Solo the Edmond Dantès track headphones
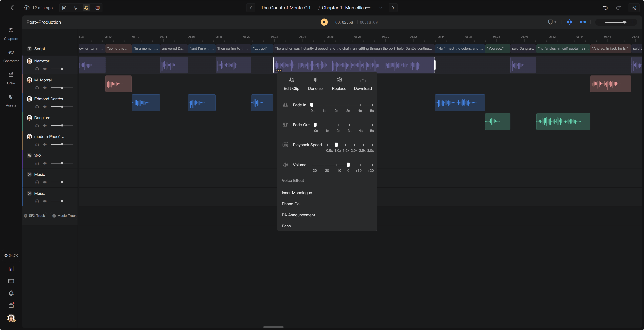Image resolution: width=644 pixels, height=330 pixels. click(37, 107)
